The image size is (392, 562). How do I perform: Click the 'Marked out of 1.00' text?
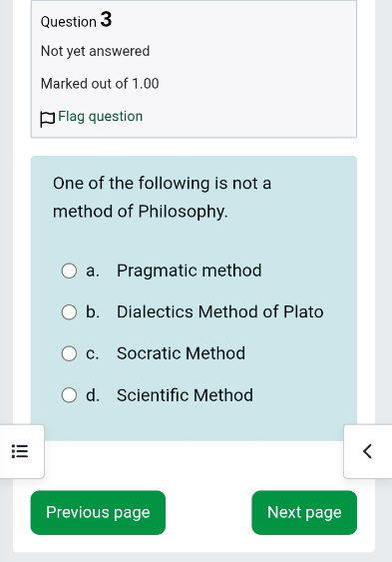100,84
